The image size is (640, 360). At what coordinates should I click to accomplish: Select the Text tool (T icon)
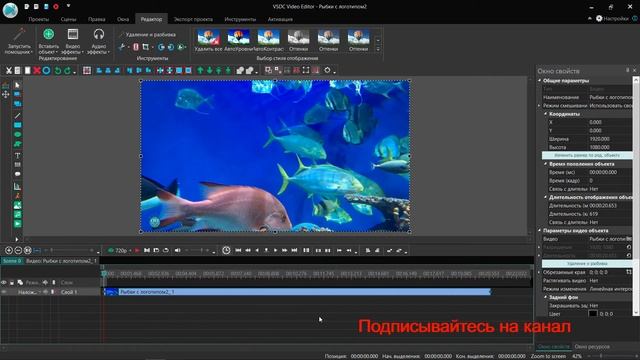coord(17,156)
